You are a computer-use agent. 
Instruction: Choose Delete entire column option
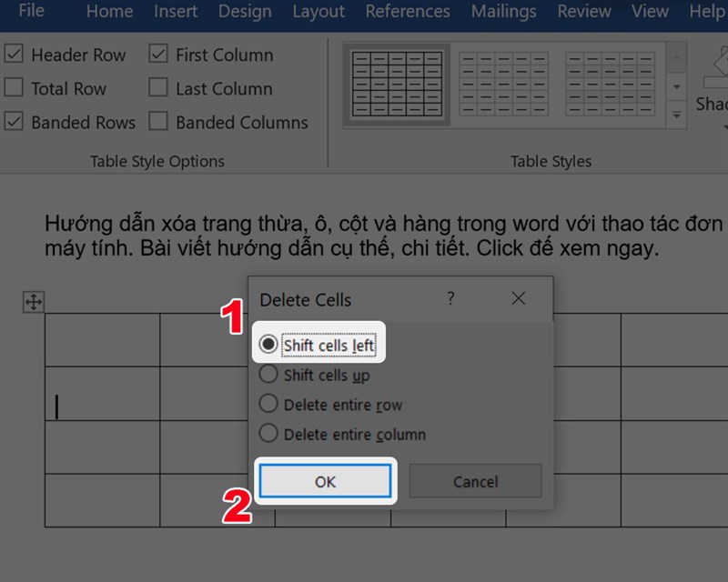pyautogui.click(x=342, y=434)
